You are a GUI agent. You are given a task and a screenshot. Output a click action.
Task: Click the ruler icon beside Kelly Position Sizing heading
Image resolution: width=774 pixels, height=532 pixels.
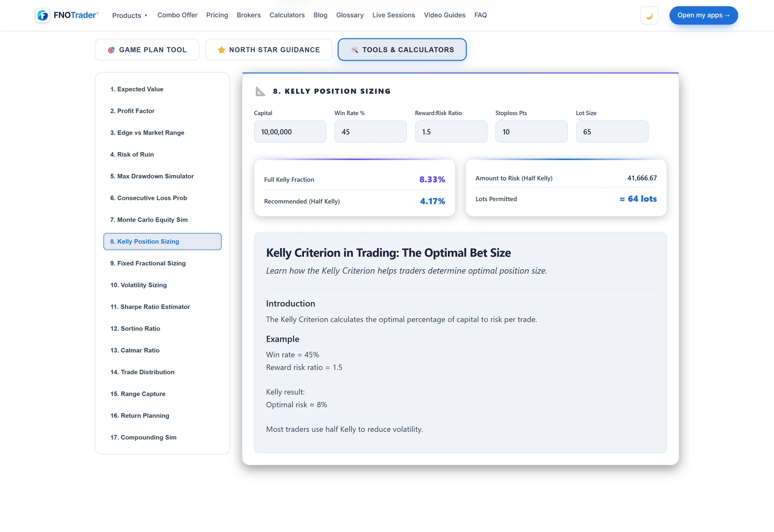(260, 91)
